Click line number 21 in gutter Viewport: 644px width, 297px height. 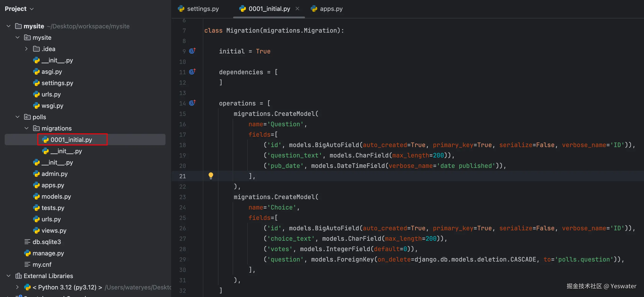pyautogui.click(x=183, y=176)
